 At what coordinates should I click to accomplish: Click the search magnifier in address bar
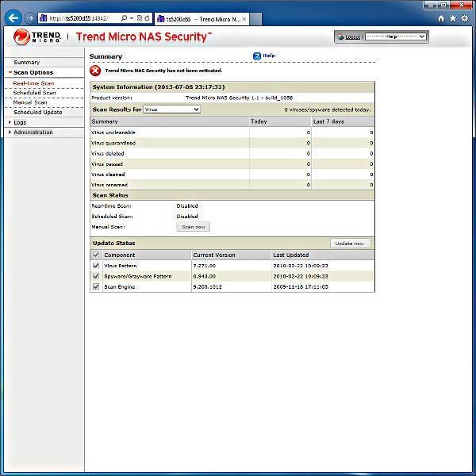(x=124, y=18)
